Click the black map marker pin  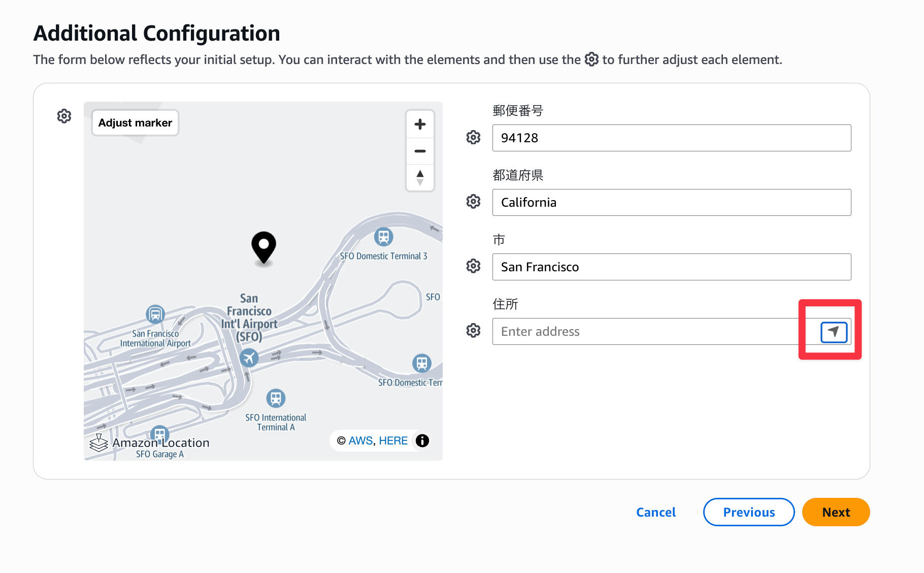point(263,247)
